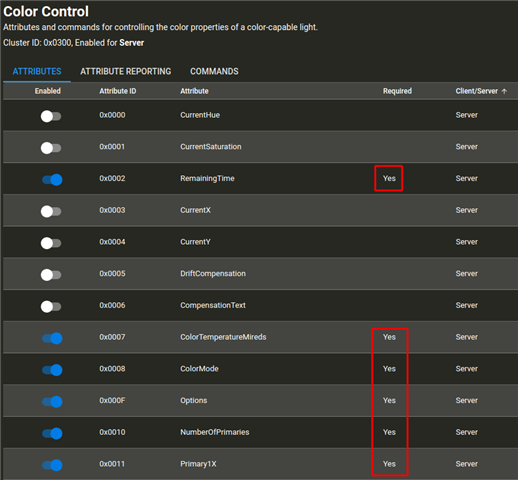Disable the NumberOfPrimaries toggle
This screenshot has width=518, height=480.
pyautogui.click(x=52, y=433)
